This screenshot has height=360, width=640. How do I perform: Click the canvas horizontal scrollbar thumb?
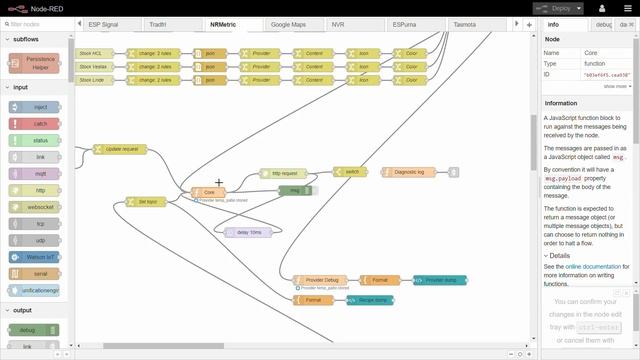(x=163, y=346)
